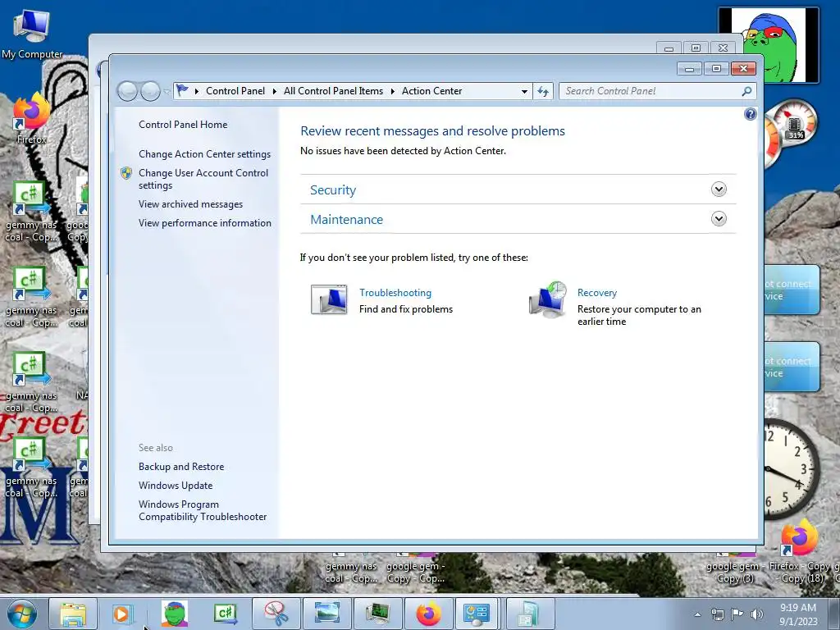Click the Action Center breadcrumb segment

[431, 91]
